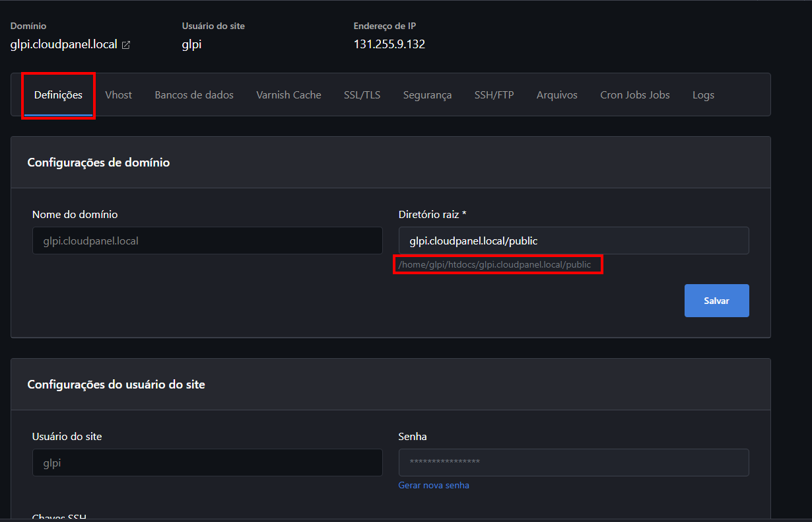812x522 pixels.
Task: Go to the Arquivos tab
Action: click(557, 95)
